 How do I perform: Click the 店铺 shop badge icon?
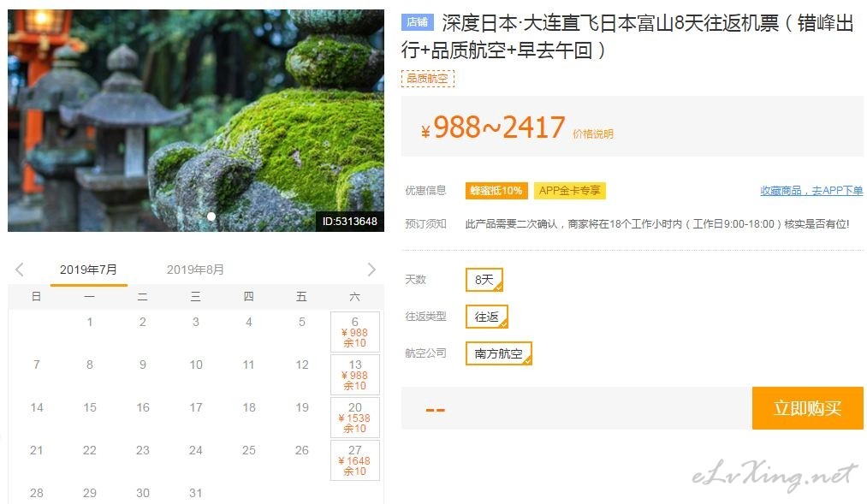click(x=418, y=21)
